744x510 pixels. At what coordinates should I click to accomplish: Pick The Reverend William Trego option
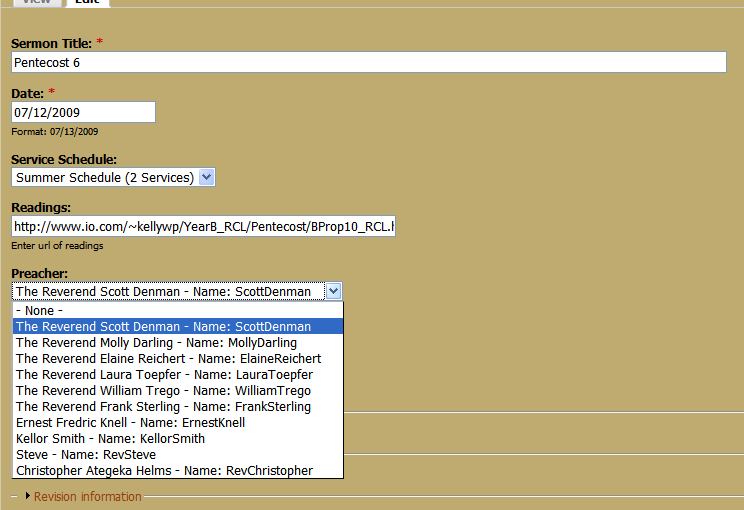[x=178, y=391]
